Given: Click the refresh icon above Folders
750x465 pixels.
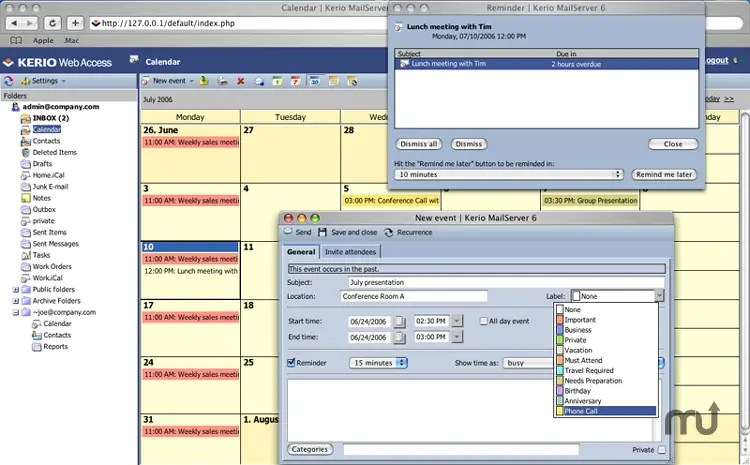Looking at the screenshot, I should (x=9, y=81).
